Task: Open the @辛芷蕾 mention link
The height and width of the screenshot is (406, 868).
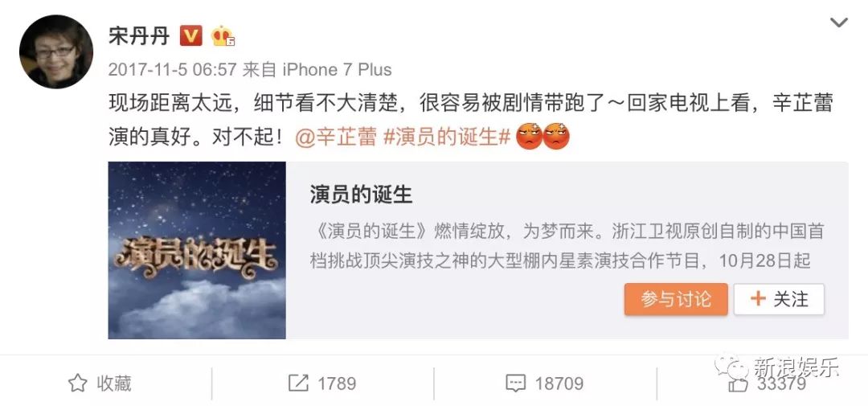Action: tap(335, 137)
